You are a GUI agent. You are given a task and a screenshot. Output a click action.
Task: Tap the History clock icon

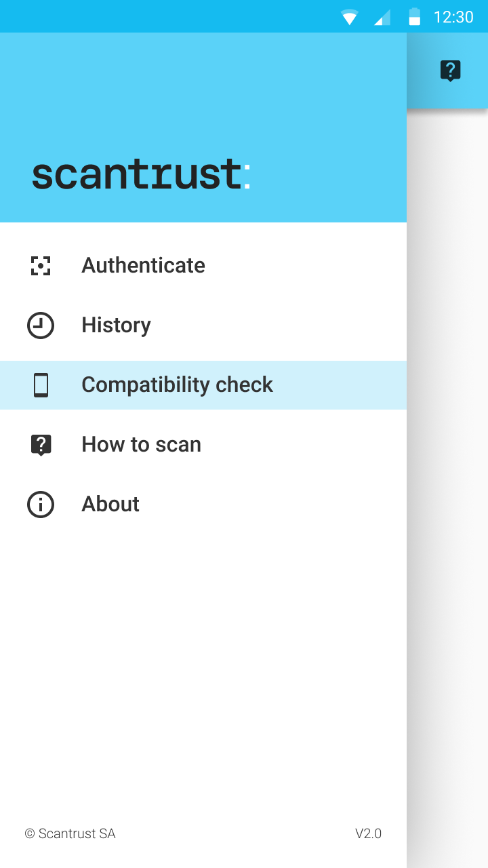41,325
